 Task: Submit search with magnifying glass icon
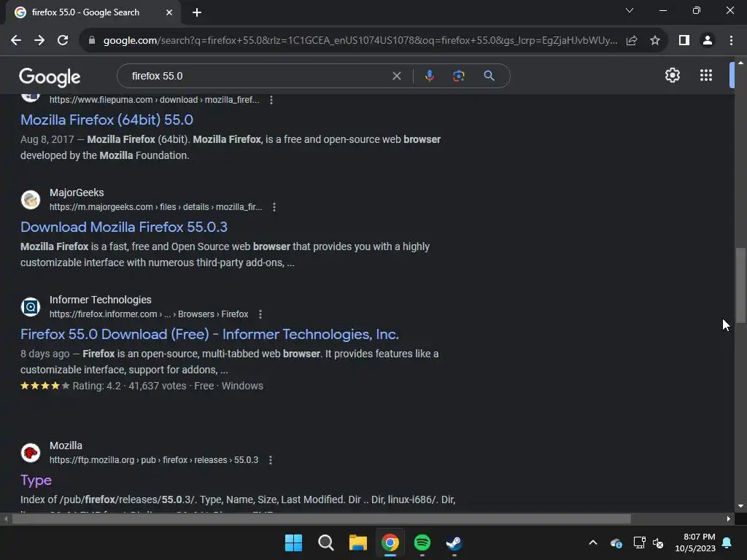point(489,76)
